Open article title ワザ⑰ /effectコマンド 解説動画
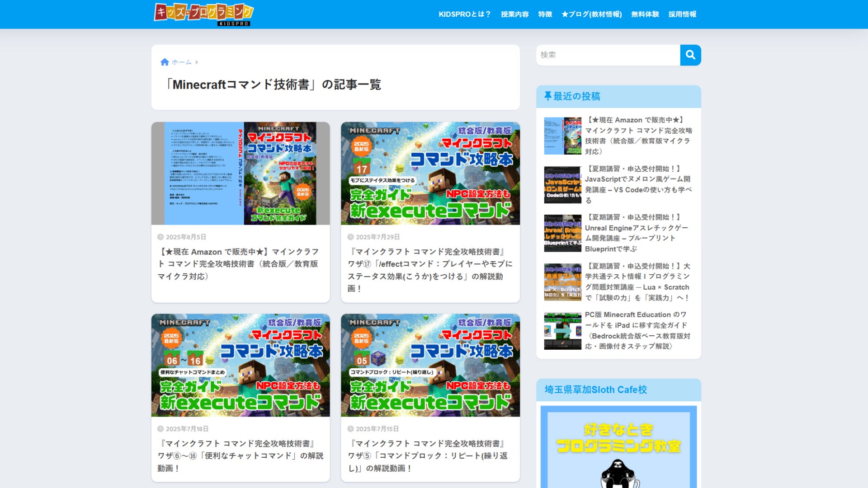 pos(430,270)
